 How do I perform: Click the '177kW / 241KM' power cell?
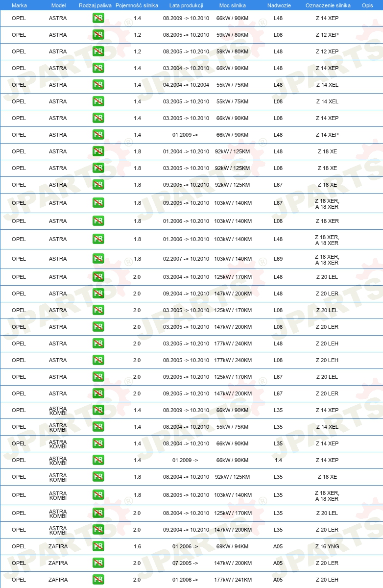point(233,580)
